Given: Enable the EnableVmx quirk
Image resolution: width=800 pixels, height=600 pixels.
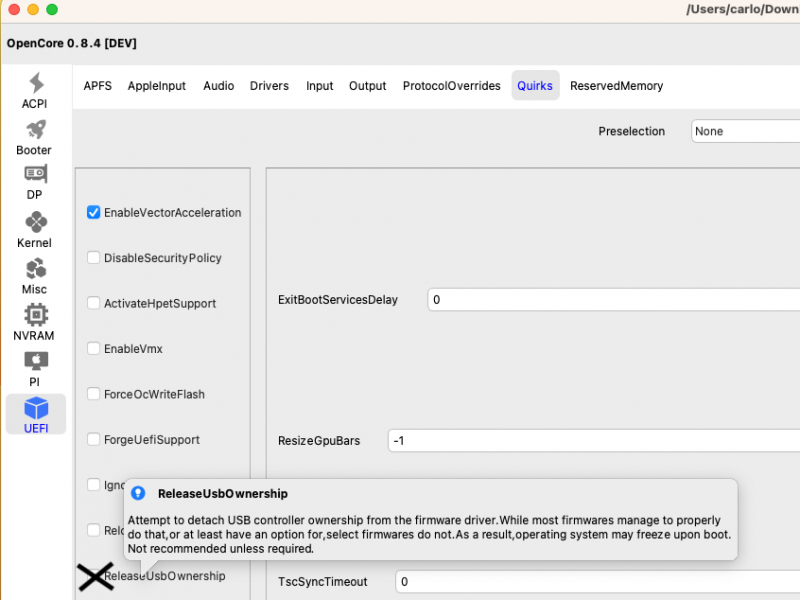Looking at the screenshot, I should pos(93,348).
